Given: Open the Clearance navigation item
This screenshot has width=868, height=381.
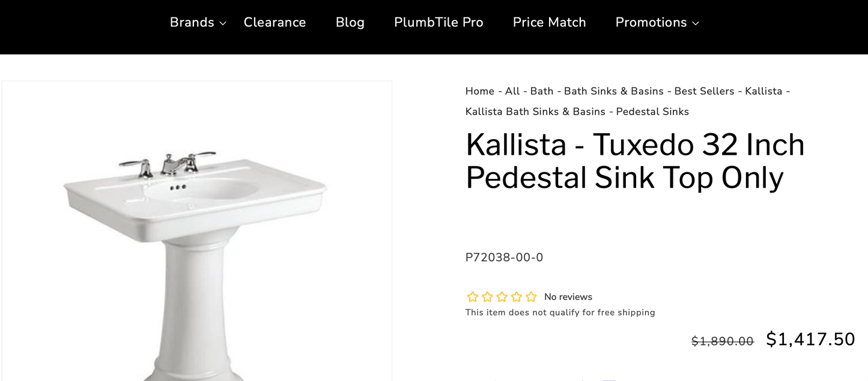Looking at the screenshot, I should tap(275, 22).
